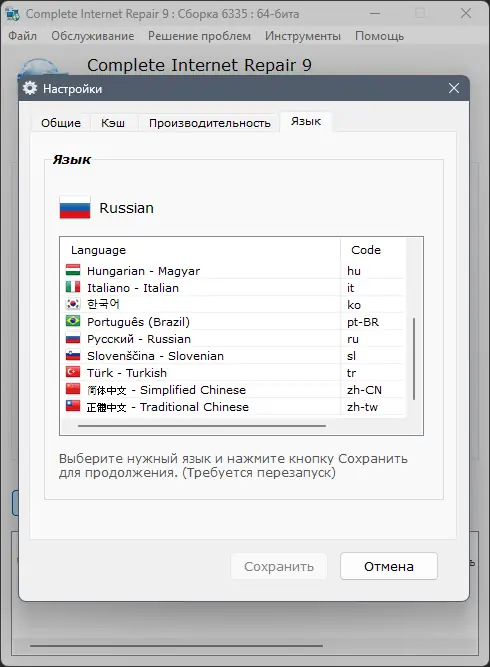Click the Complete Internet Repair app icon
The width and height of the screenshot is (490, 667).
point(12,14)
